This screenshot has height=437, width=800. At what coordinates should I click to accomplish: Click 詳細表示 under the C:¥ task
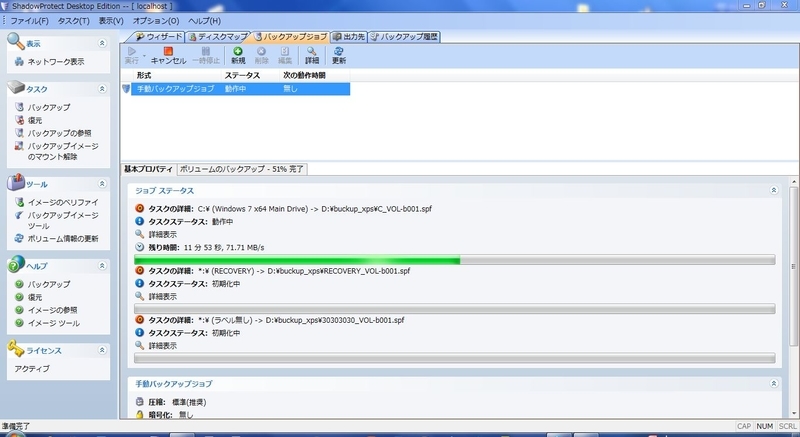162,235
